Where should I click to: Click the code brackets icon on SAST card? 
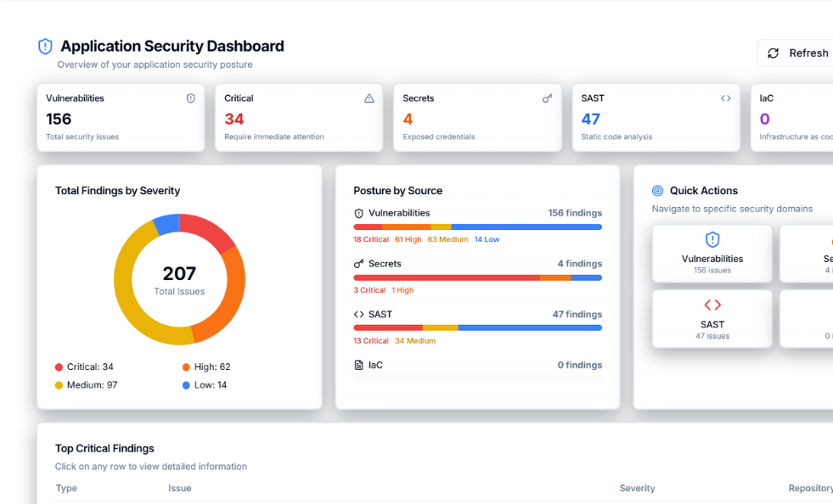pos(726,98)
